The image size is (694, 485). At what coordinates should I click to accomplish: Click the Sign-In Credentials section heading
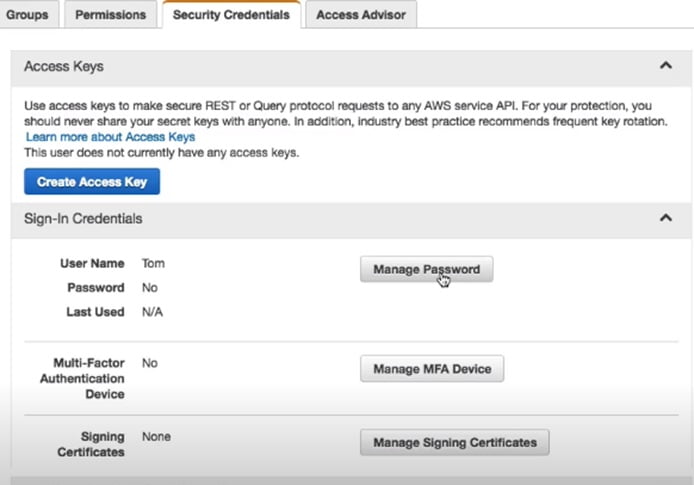click(83, 219)
